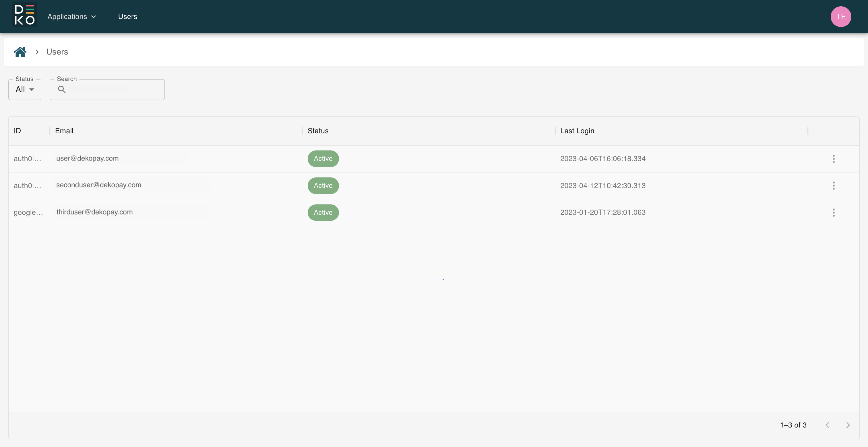This screenshot has width=868, height=447.
Task: Select the thirduser@dekopay.com email cell
Action: [94, 212]
